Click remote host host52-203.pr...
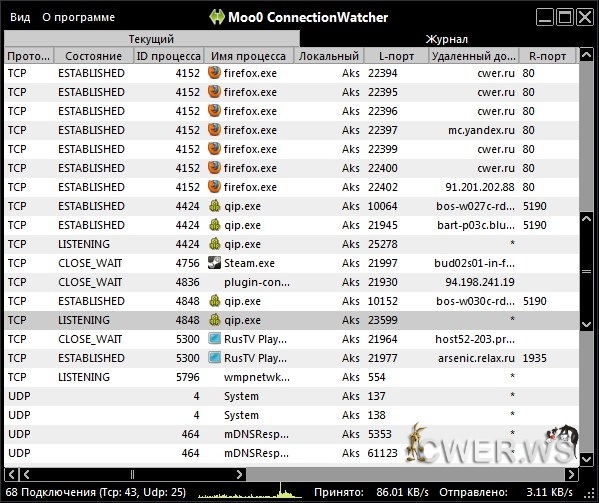599x503 pixels. point(475,339)
